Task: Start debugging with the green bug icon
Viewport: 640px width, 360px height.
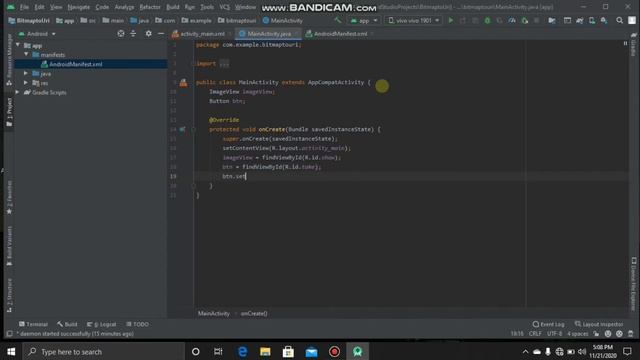Action: point(487,20)
